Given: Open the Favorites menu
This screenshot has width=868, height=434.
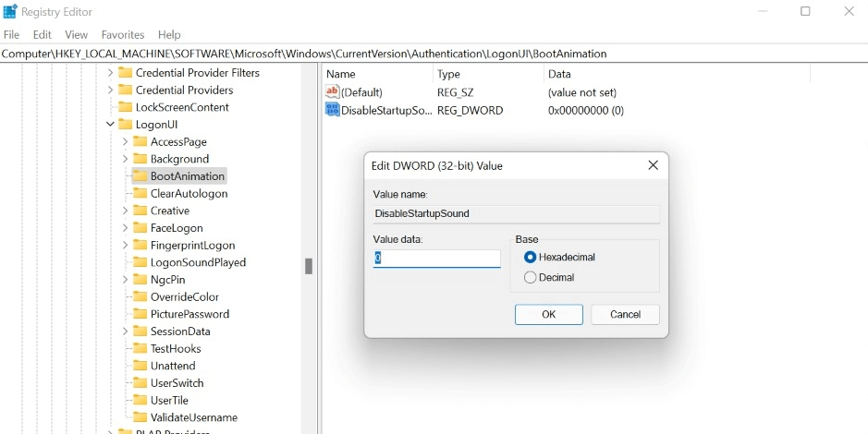Looking at the screenshot, I should 123,34.
